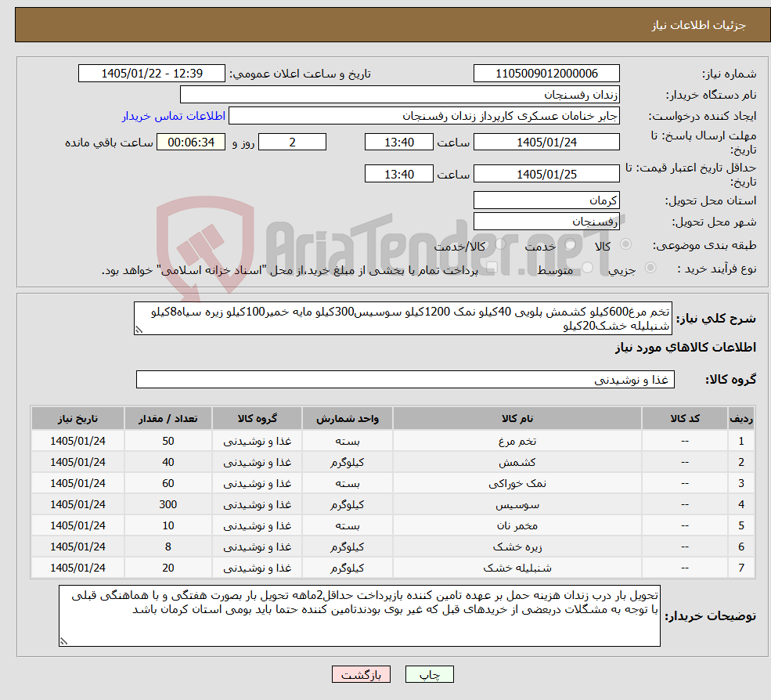Click the تعداد / مقدار column header
This screenshot has width=771, height=700.
[168, 419]
